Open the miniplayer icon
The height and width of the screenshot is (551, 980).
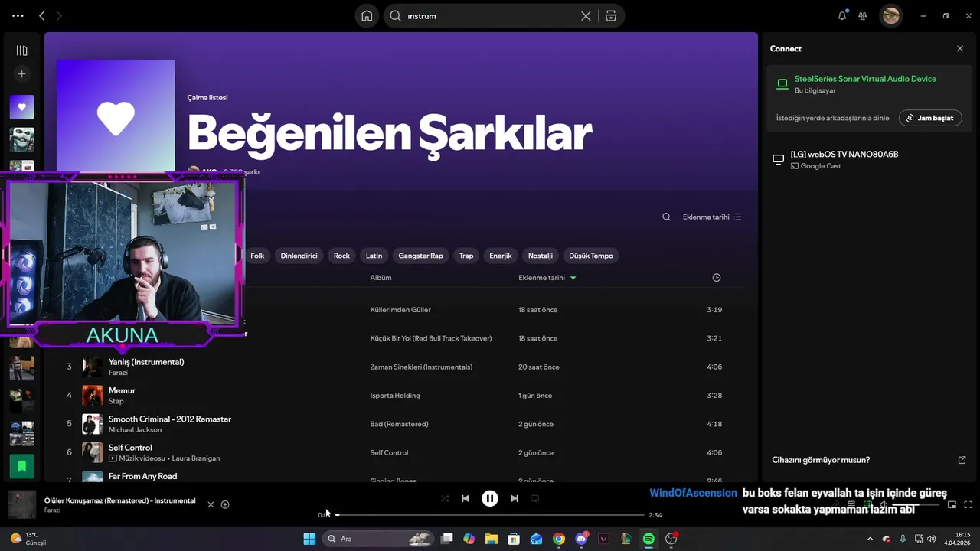[x=952, y=504]
